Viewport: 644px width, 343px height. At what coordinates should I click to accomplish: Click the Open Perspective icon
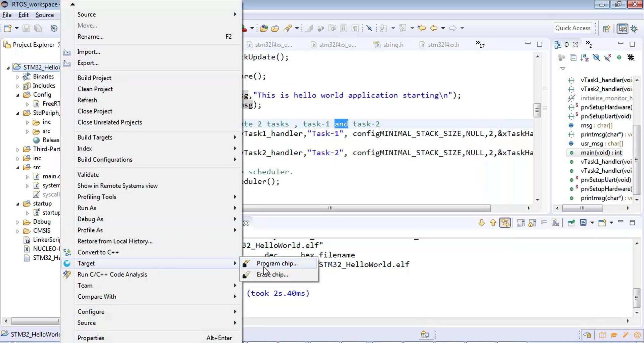606,29
